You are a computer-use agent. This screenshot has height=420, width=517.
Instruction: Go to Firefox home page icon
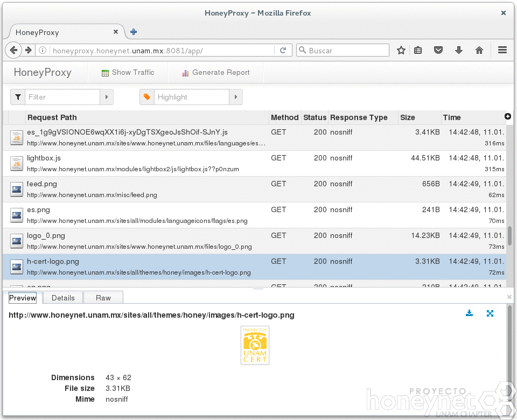tap(479, 51)
